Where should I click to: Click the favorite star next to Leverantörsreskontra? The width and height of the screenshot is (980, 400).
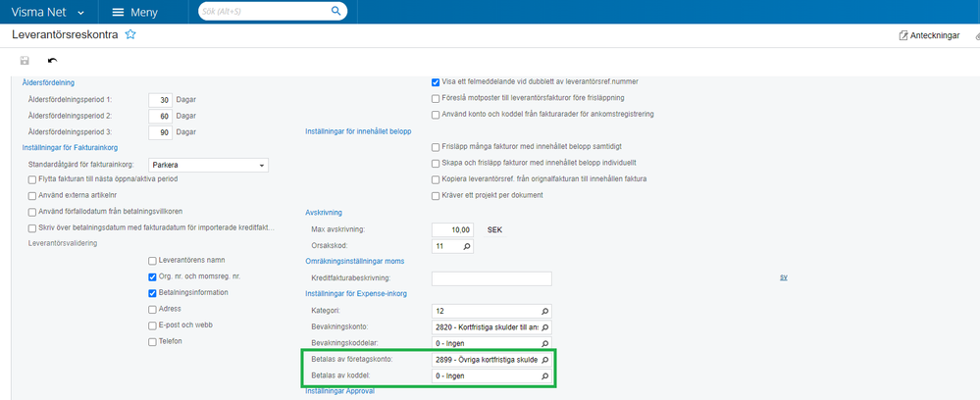pos(129,34)
